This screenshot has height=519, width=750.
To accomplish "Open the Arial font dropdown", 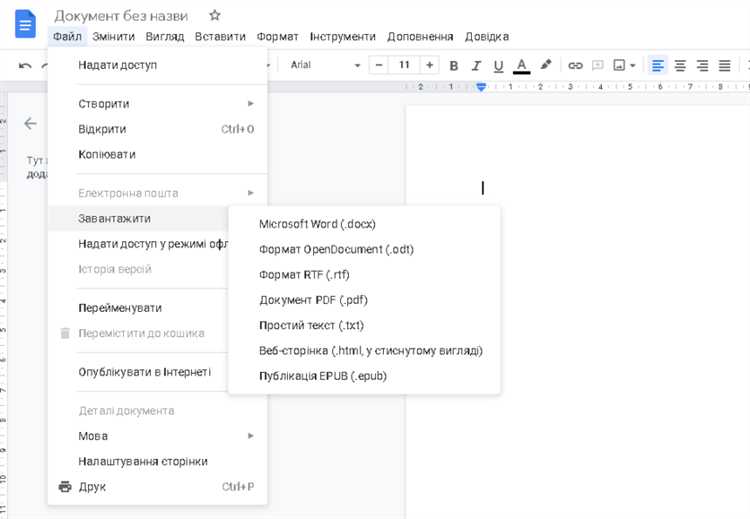I will [x=325, y=65].
